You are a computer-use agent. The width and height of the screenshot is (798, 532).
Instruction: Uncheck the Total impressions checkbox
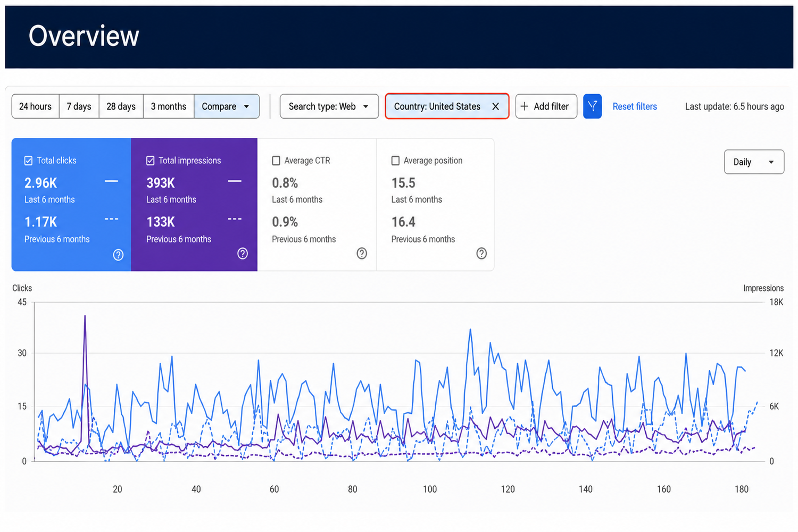(151, 161)
